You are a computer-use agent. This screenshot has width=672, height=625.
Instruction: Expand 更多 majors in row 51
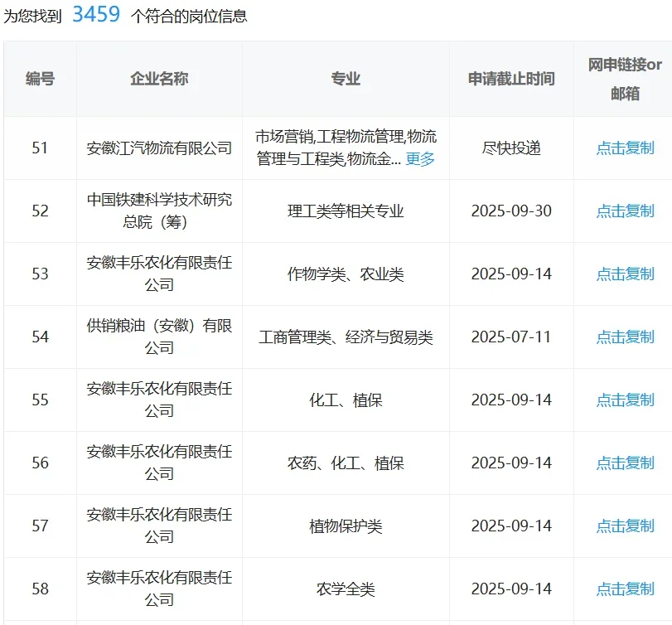point(420,159)
